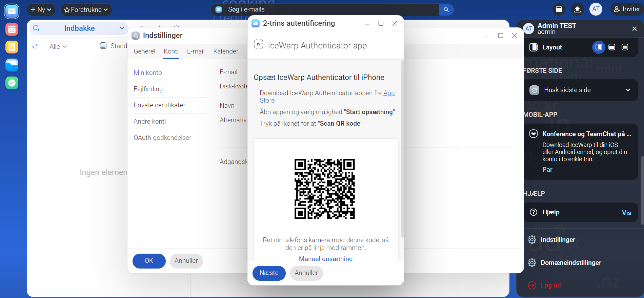The image size is (644, 298).
Task: Click Næste in the 2-trins dialog
Action: pyautogui.click(x=269, y=273)
